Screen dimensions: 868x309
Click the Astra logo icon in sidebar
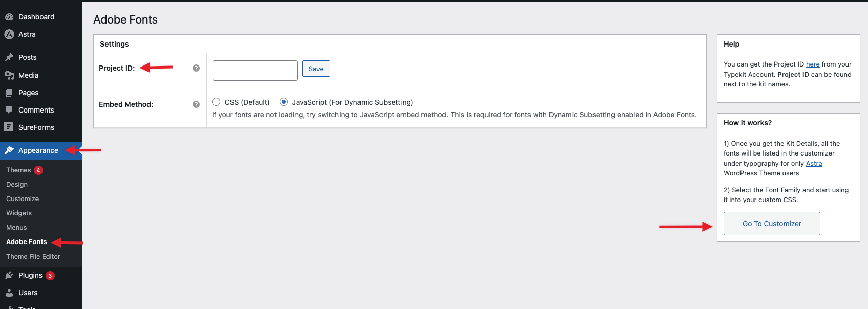coord(9,34)
